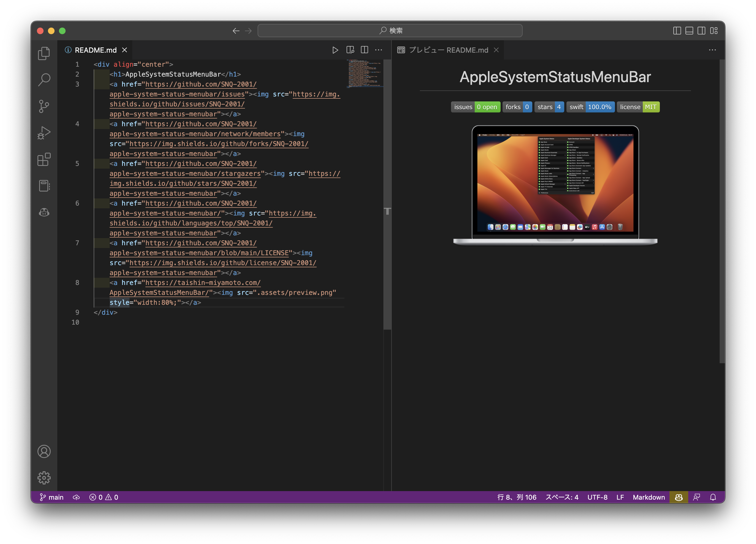Click the Copilot status icon in status bar
This screenshot has height=544, width=756.
[679, 497]
